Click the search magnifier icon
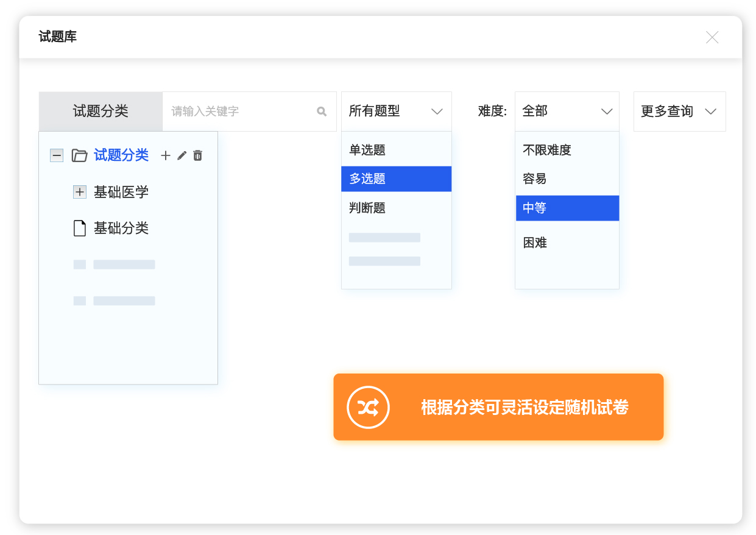The height and width of the screenshot is (535, 756). (x=322, y=112)
